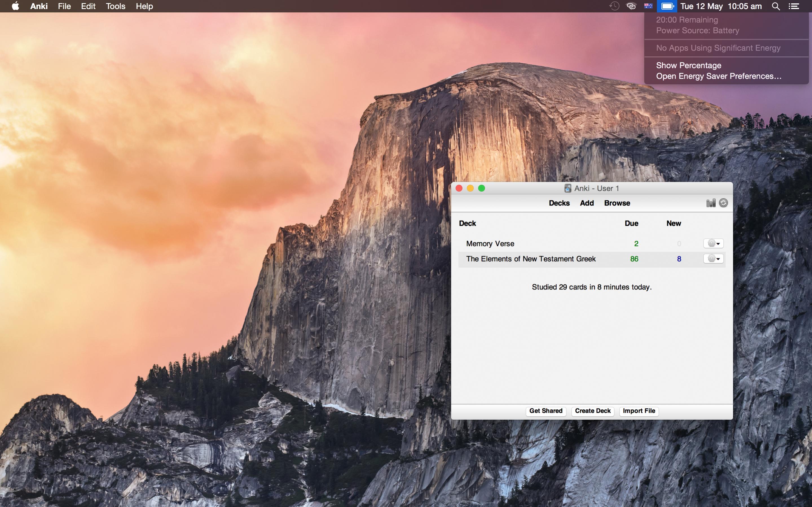Open gear options for Memory Verse deck
The height and width of the screenshot is (507, 812).
713,243
